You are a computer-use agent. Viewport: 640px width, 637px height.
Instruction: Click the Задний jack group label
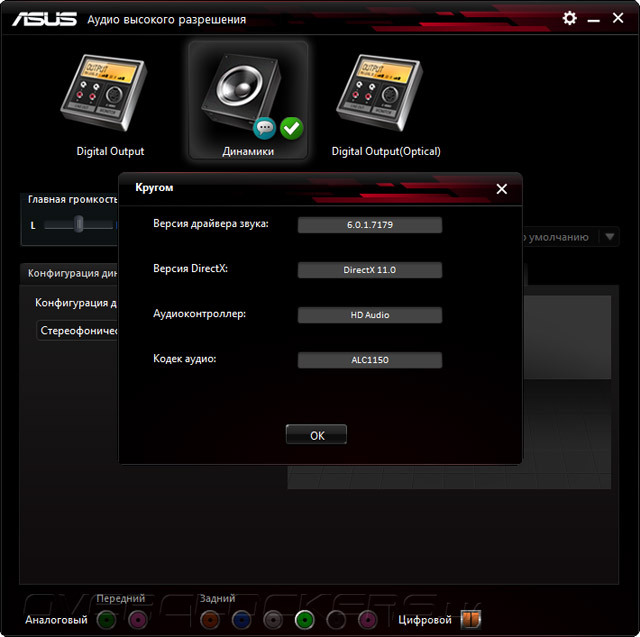coord(217,598)
